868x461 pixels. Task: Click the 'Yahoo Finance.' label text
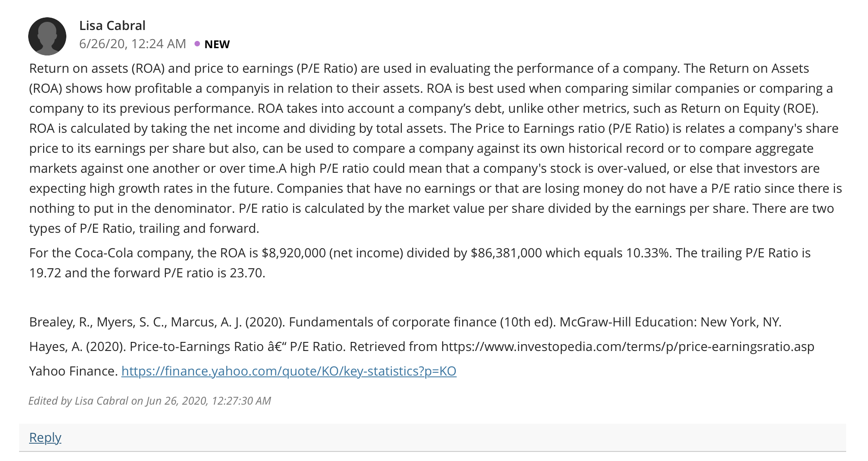pos(74,371)
